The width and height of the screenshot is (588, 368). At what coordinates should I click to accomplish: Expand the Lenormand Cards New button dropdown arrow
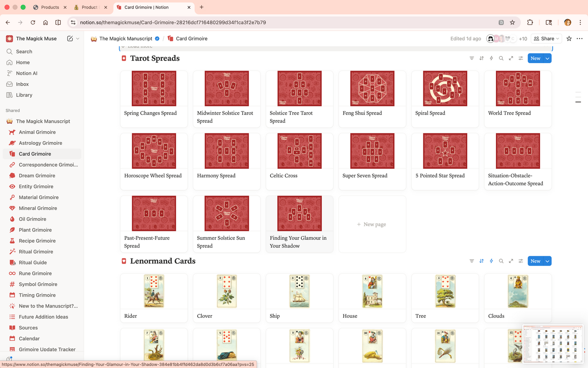coord(547,261)
